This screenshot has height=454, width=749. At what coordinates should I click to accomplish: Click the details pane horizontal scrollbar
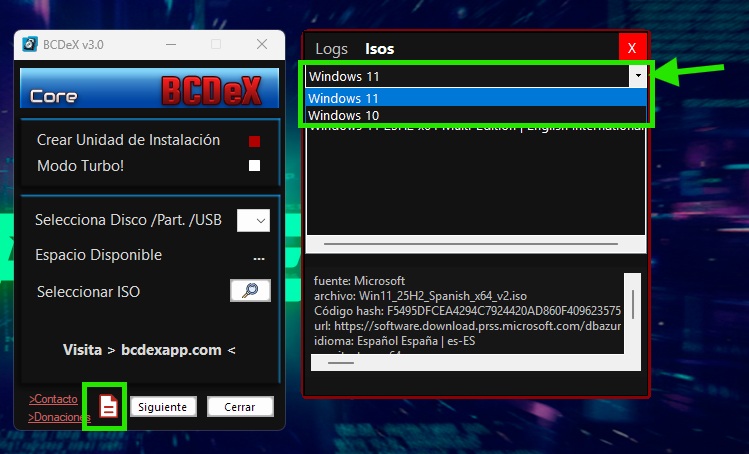click(341, 363)
